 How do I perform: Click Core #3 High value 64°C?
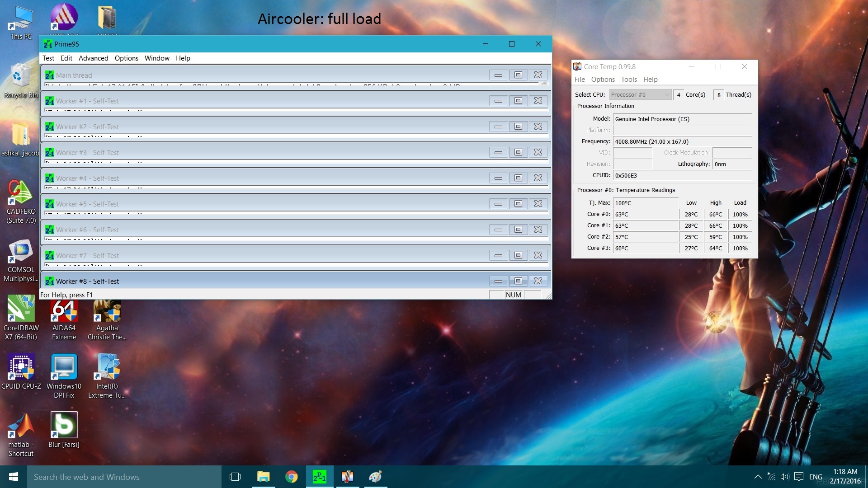716,248
